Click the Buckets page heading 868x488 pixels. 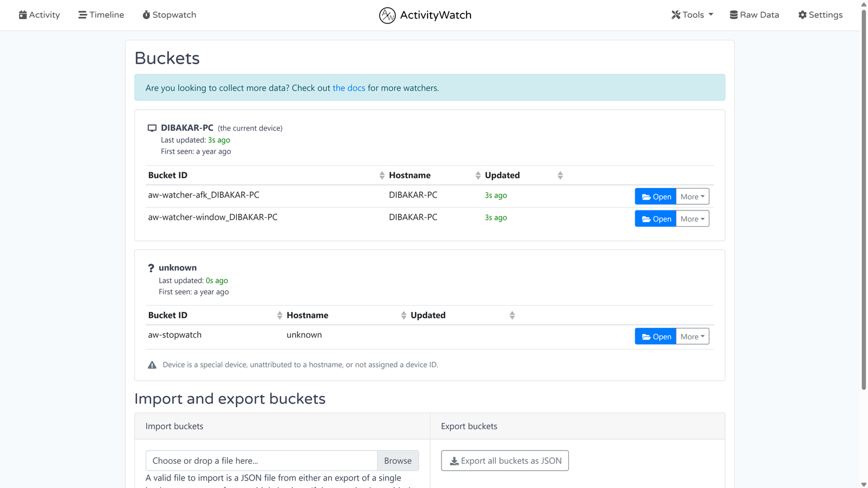click(x=167, y=58)
